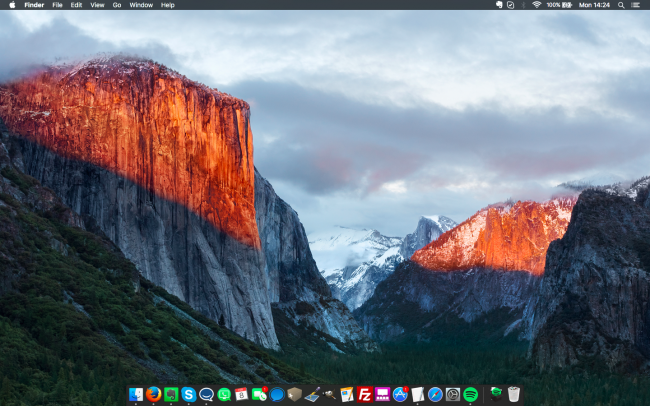
Task: Open the Calendar dock icon
Action: [x=241, y=394]
